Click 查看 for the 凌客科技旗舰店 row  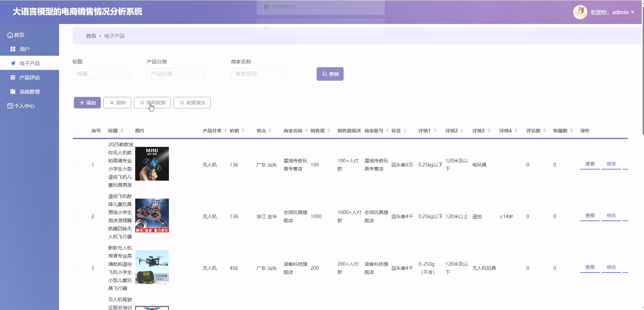coord(590,267)
